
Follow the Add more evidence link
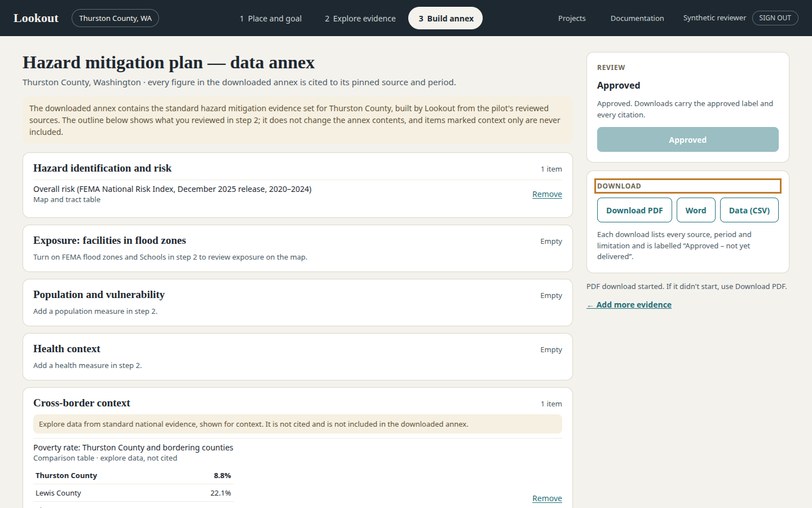pyautogui.click(x=629, y=305)
